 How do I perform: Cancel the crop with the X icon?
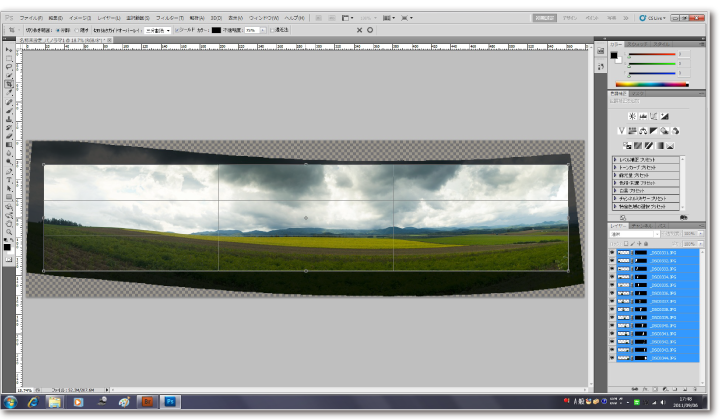click(x=360, y=30)
